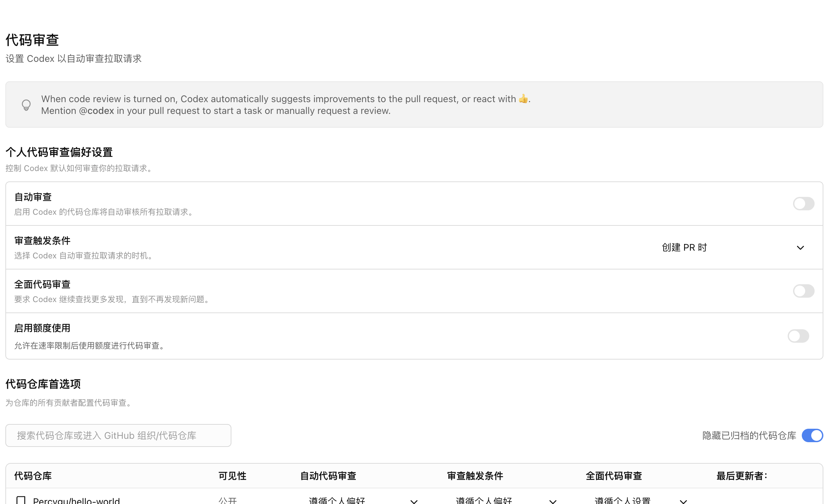The height and width of the screenshot is (504, 824).
Task: Click the repository search input field
Action: coord(118,435)
